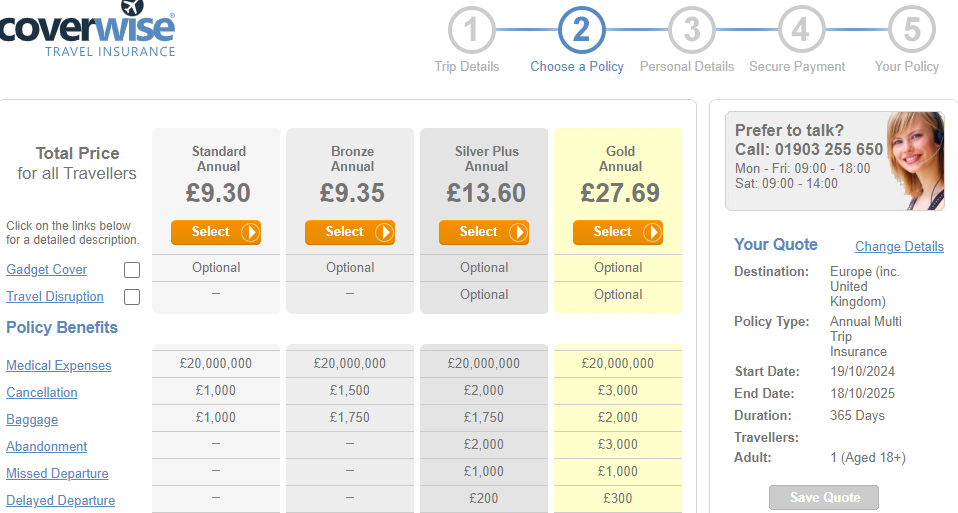Open Medical Expenses benefit description

click(59, 366)
